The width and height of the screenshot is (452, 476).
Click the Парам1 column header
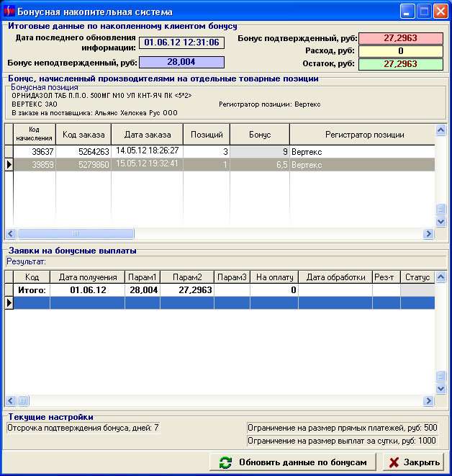pyautogui.click(x=143, y=277)
